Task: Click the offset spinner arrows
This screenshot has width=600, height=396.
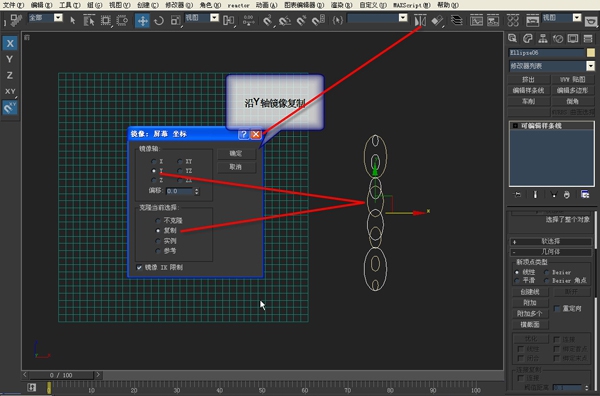Action: tap(197, 191)
